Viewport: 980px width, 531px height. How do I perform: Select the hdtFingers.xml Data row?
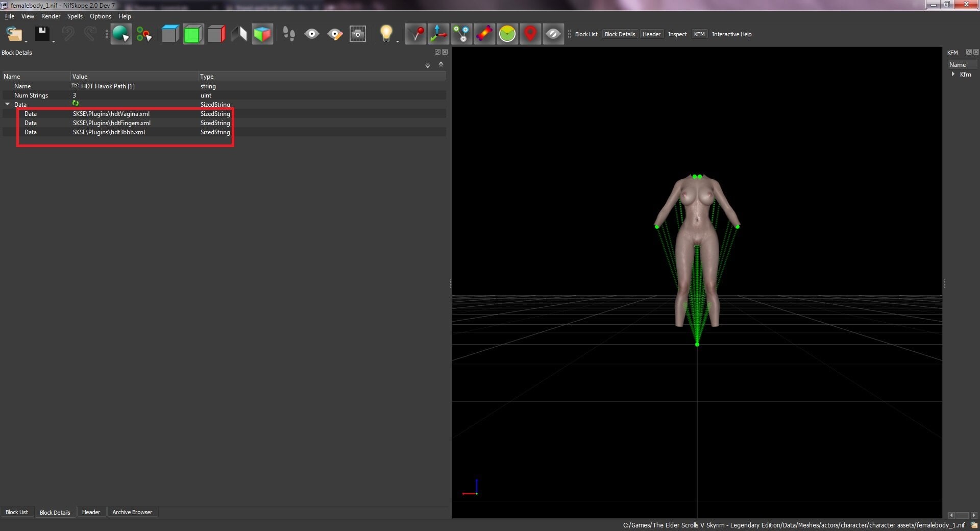pyautogui.click(x=224, y=123)
